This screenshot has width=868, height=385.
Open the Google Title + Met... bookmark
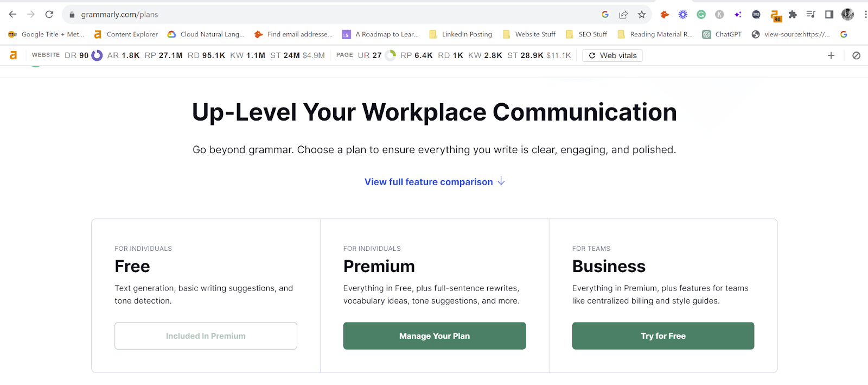pos(46,34)
